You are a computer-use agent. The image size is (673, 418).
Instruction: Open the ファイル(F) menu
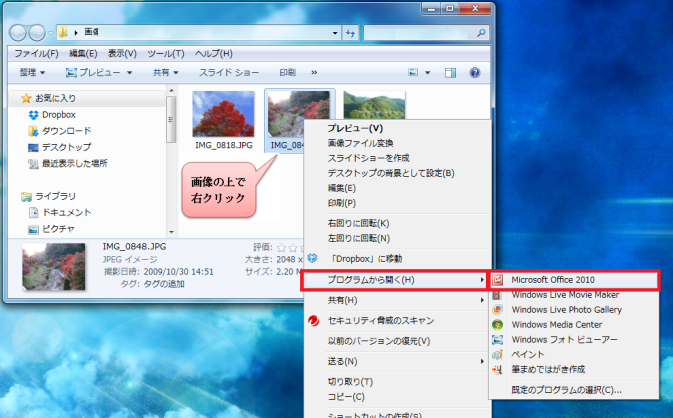(36, 54)
